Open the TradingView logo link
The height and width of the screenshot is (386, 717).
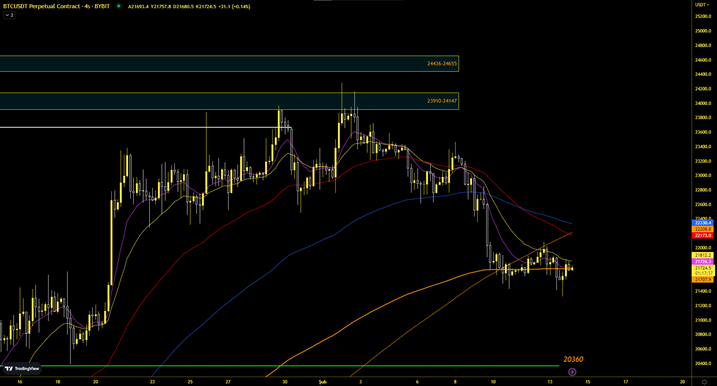point(21,369)
